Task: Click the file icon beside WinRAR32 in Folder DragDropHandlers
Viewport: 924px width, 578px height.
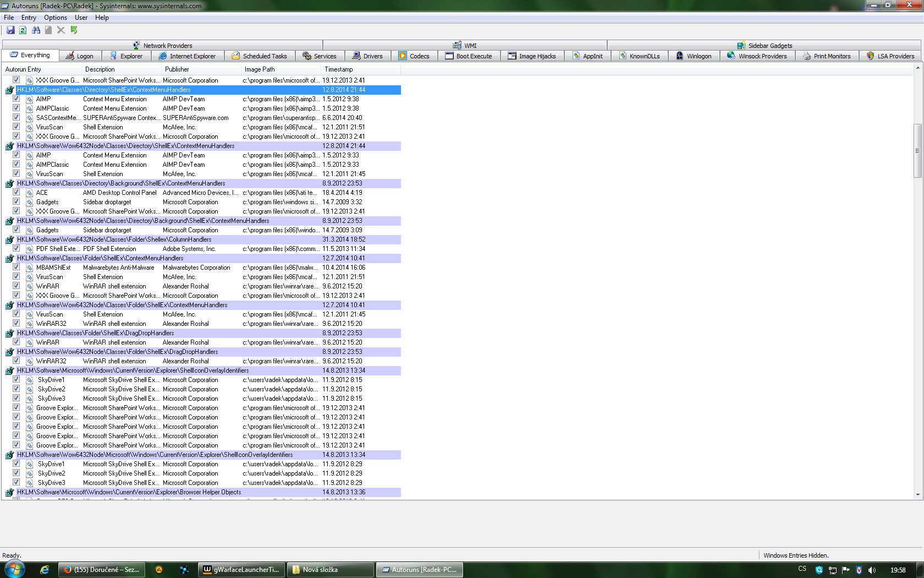Action: tap(29, 361)
